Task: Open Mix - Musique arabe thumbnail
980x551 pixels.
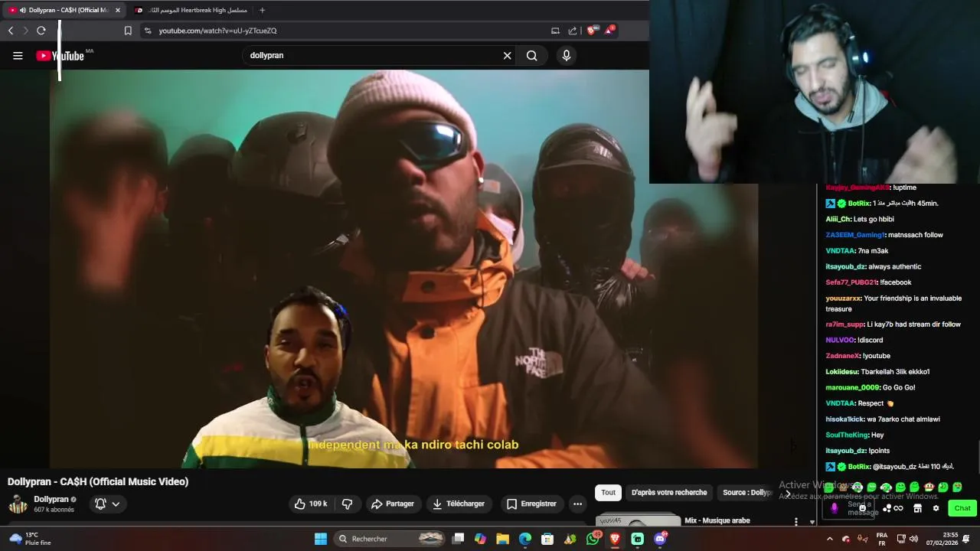Action: [x=638, y=520]
